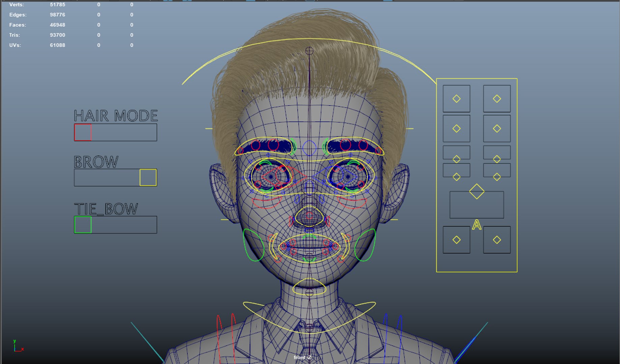Click the 'HAIR MODE' label text
This screenshot has height=364, width=620.
116,116
